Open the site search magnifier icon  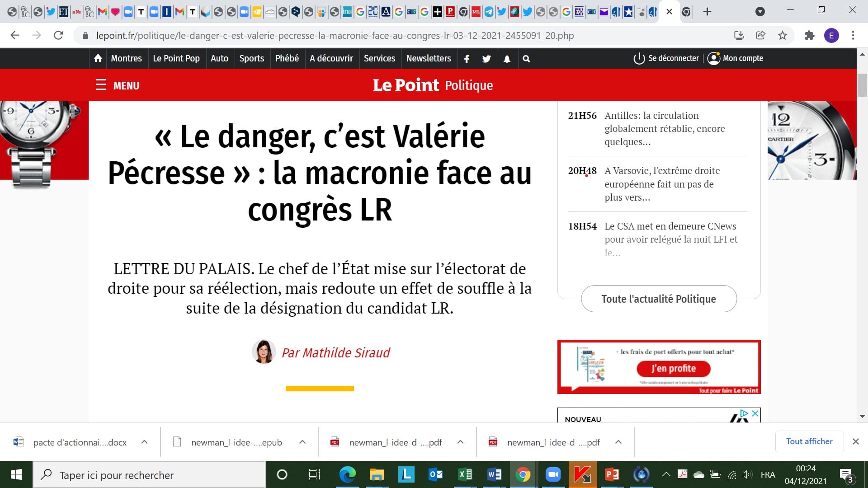pos(526,59)
